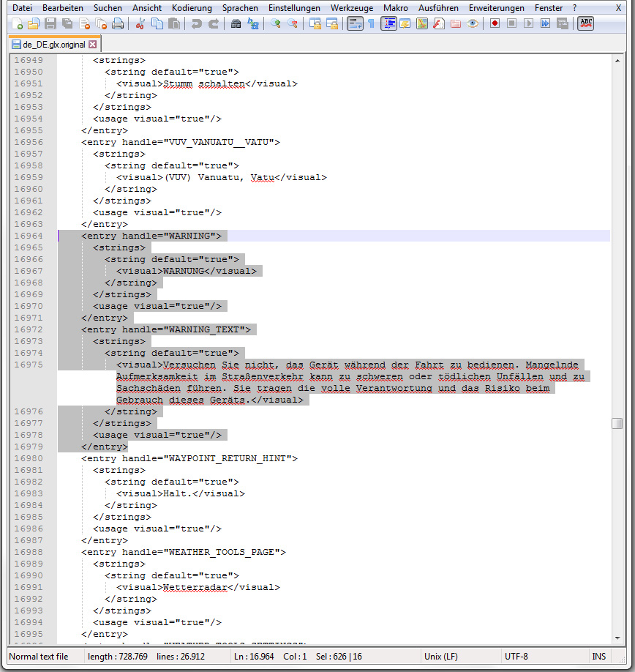Click the Zoom in magnifier icon
This screenshot has height=672, width=635.
(x=276, y=24)
